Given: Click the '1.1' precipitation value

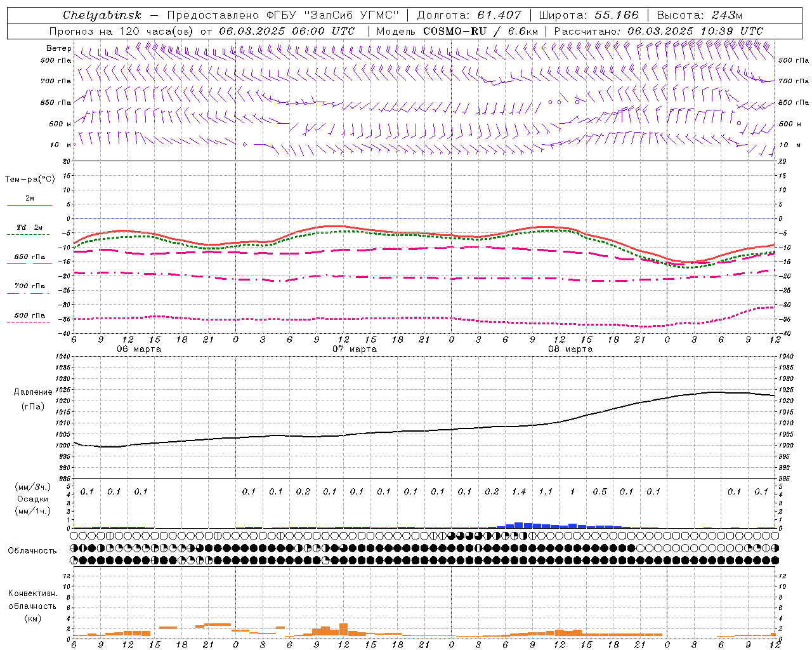Looking at the screenshot, I should (546, 491).
